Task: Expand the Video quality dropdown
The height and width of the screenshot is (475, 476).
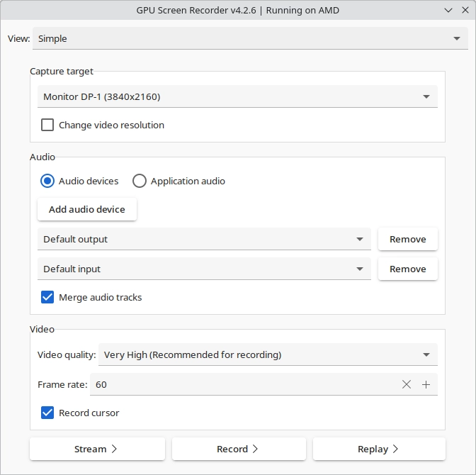Action: (x=268, y=354)
